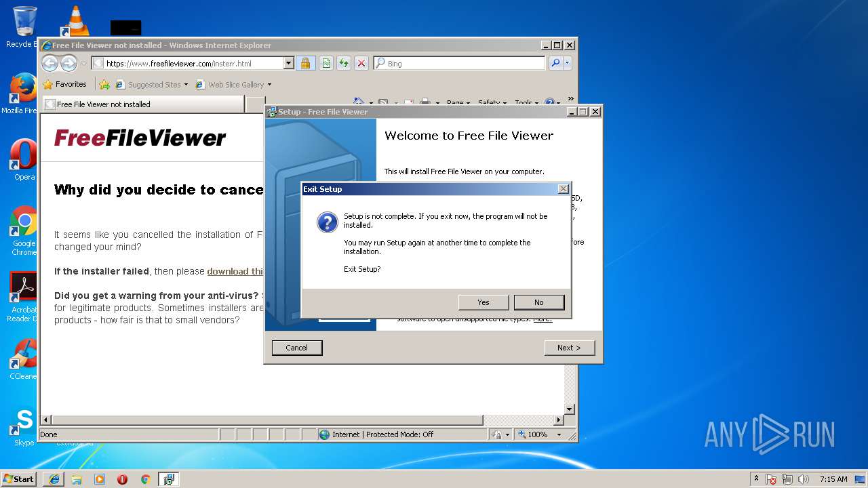Open the Page menu
868x488 pixels.
pos(458,103)
